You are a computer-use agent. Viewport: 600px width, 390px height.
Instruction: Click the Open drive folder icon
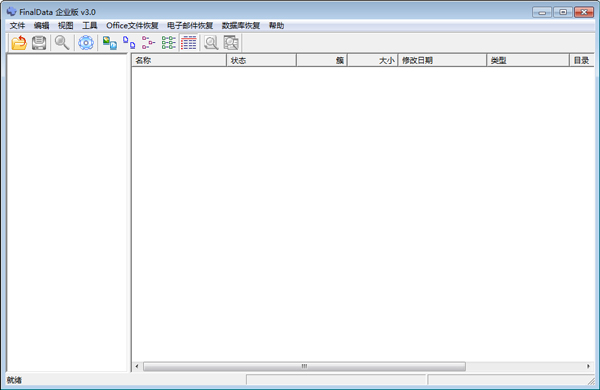[x=19, y=42]
